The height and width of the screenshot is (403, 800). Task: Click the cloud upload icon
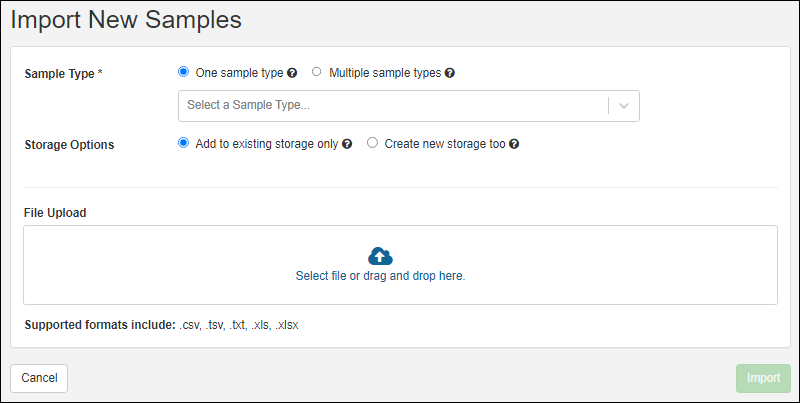380,256
